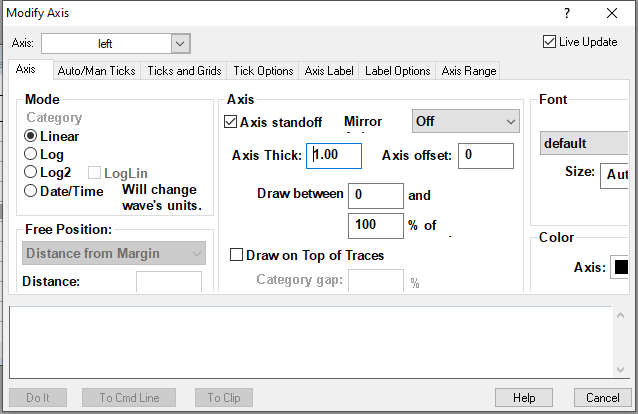The image size is (638, 414).
Task: Click the Cancel button
Action: 603,397
